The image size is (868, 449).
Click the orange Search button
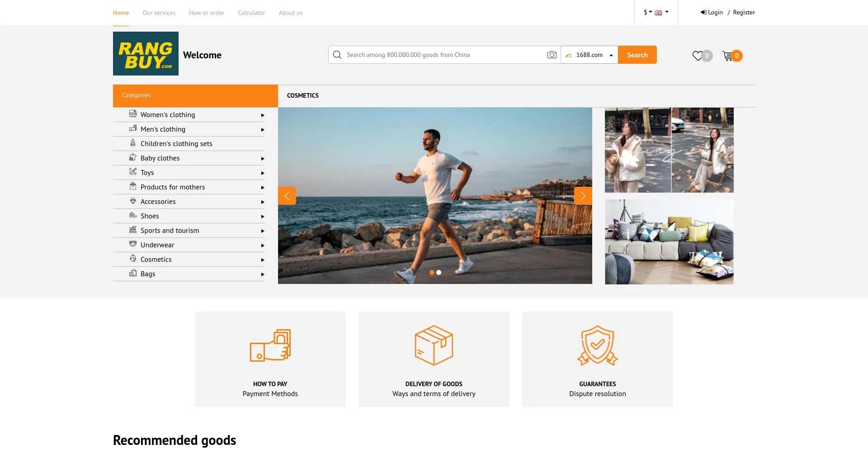pos(637,55)
